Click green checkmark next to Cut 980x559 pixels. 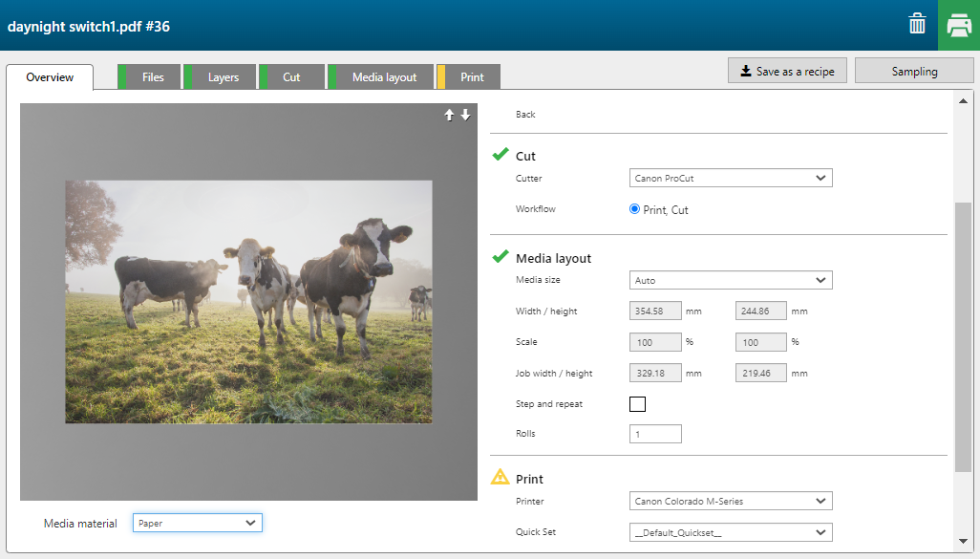(x=501, y=155)
